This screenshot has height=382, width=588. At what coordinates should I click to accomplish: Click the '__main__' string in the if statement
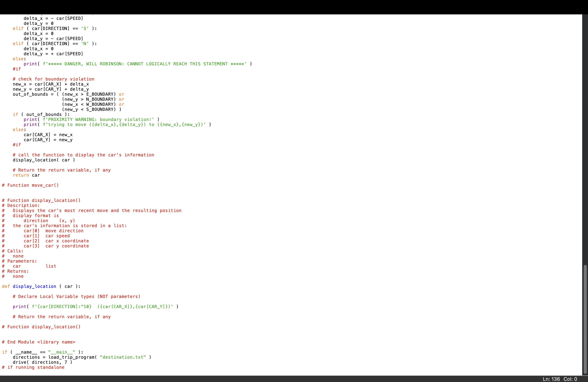click(61, 352)
